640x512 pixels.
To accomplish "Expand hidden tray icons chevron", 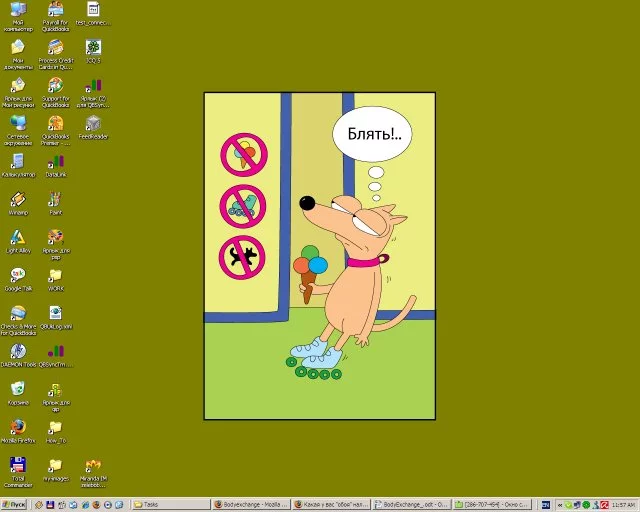I will coord(560,505).
